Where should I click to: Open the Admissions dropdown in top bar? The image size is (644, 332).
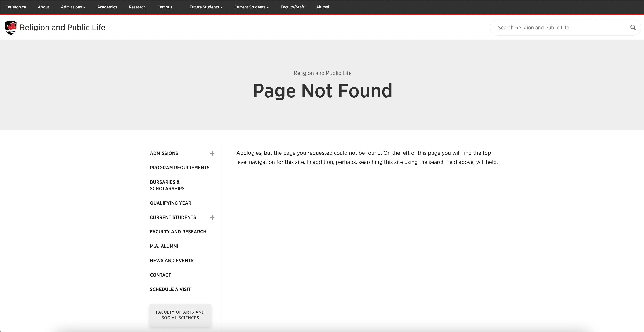click(73, 7)
